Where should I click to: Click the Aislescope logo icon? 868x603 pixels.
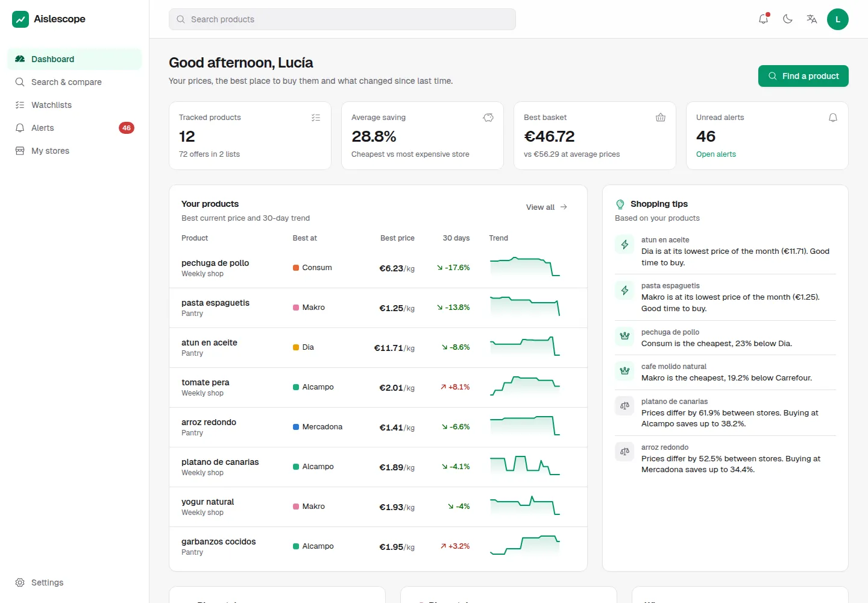20,19
